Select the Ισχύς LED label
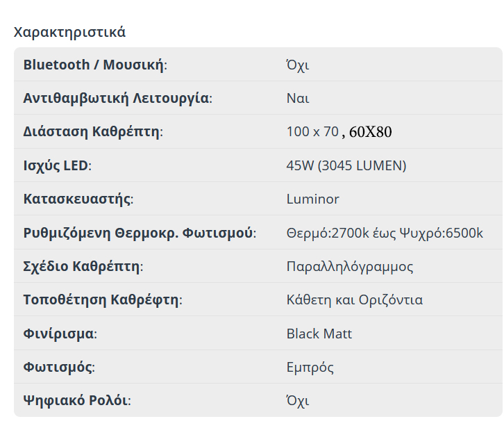This screenshot has height=435, width=504. click(57, 165)
